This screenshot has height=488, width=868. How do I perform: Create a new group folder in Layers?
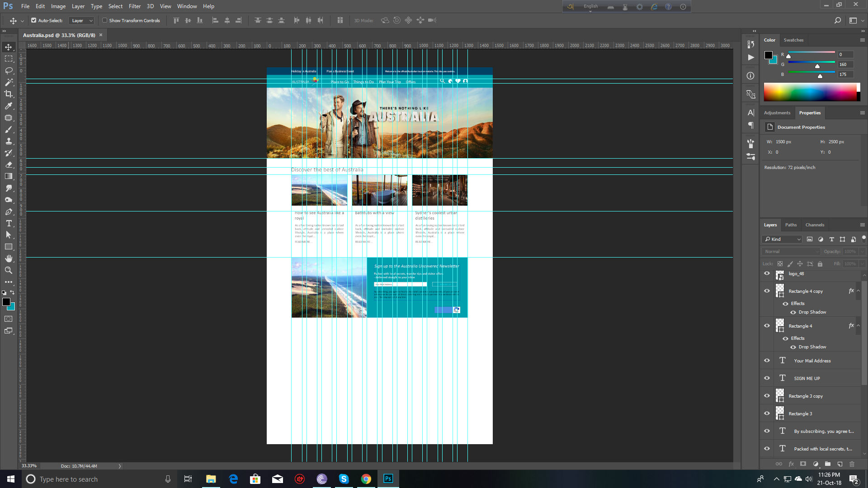827,464
